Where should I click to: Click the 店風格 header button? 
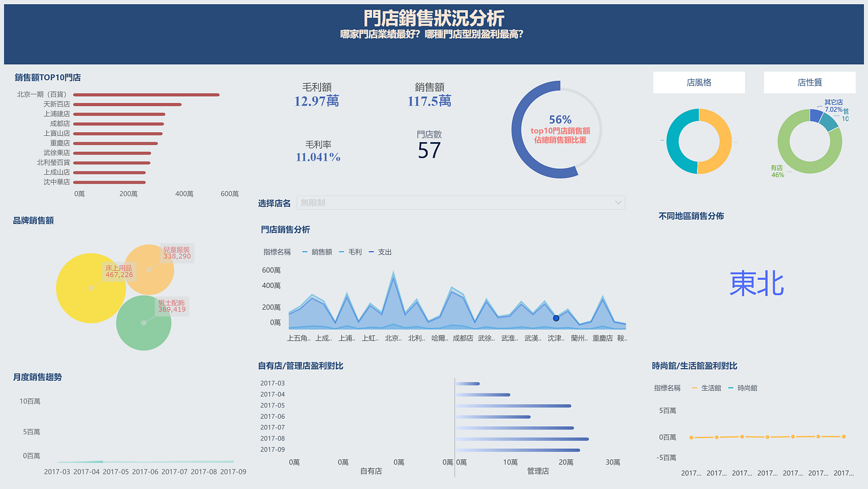[x=699, y=83]
